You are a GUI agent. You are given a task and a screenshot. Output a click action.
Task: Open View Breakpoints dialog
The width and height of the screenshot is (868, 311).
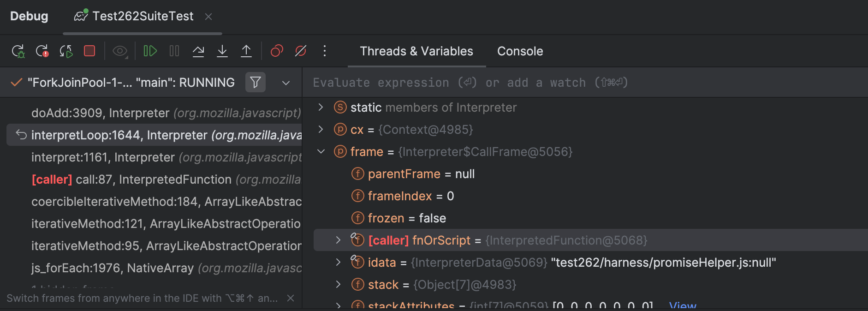click(277, 51)
